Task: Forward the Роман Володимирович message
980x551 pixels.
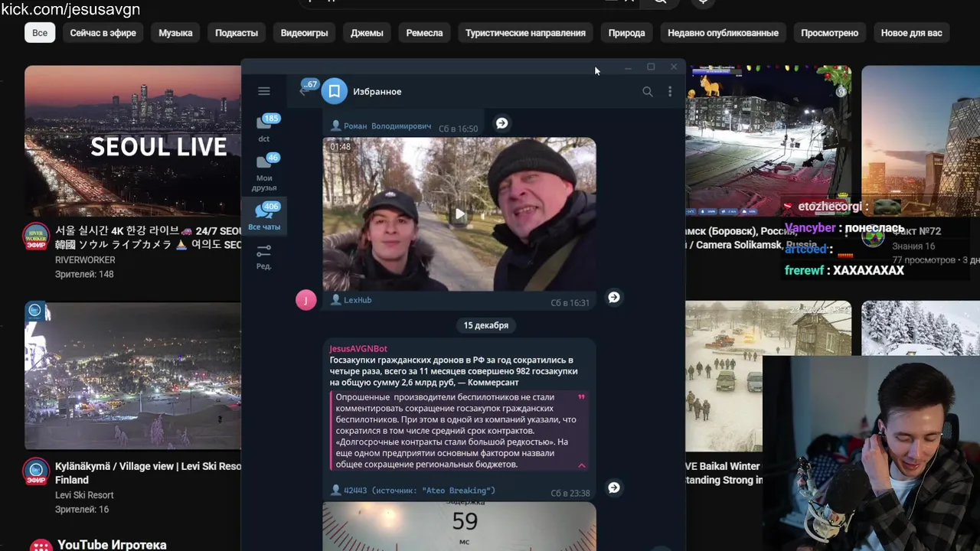Action: [501, 123]
